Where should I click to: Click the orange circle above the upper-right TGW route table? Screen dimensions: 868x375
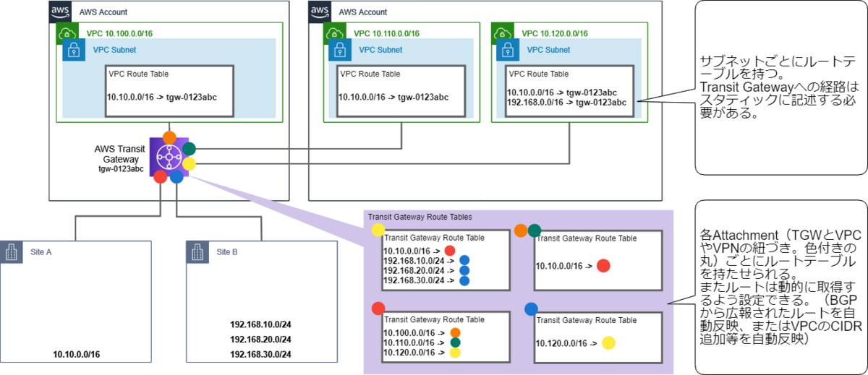coord(521,230)
